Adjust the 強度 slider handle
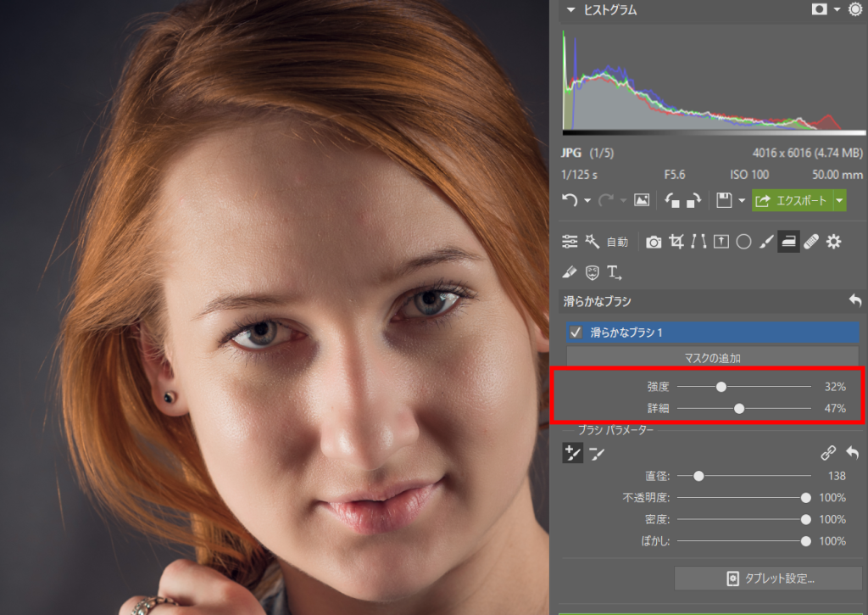868x615 pixels. pyautogui.click(x=721, y=387)
